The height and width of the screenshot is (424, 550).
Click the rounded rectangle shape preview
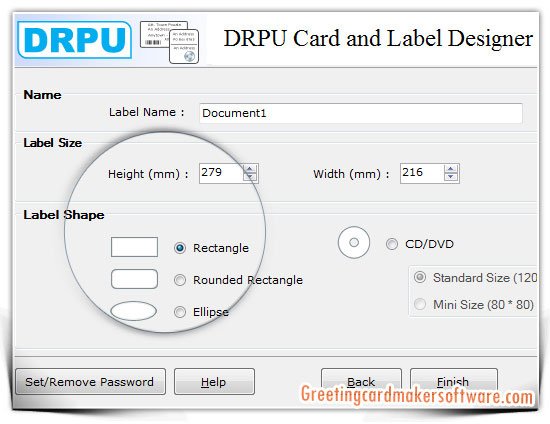tap(134, 279)
